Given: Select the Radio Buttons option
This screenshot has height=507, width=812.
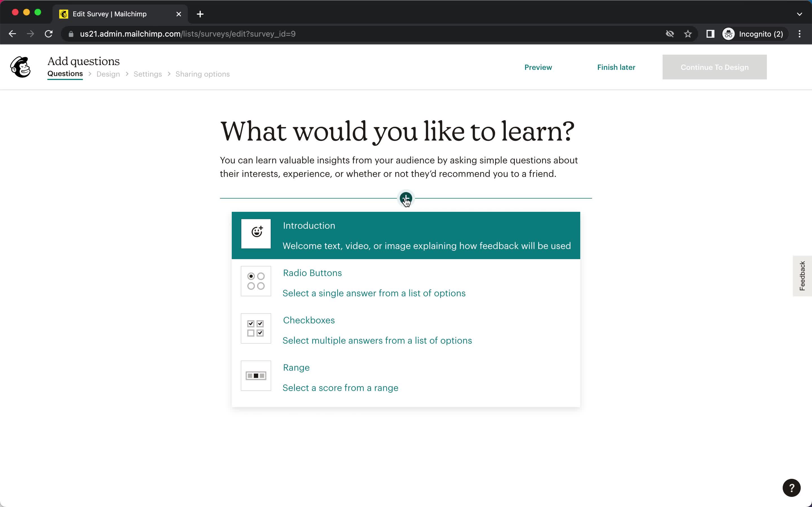Looking at the screenshot, I should (x=406, y=283).
